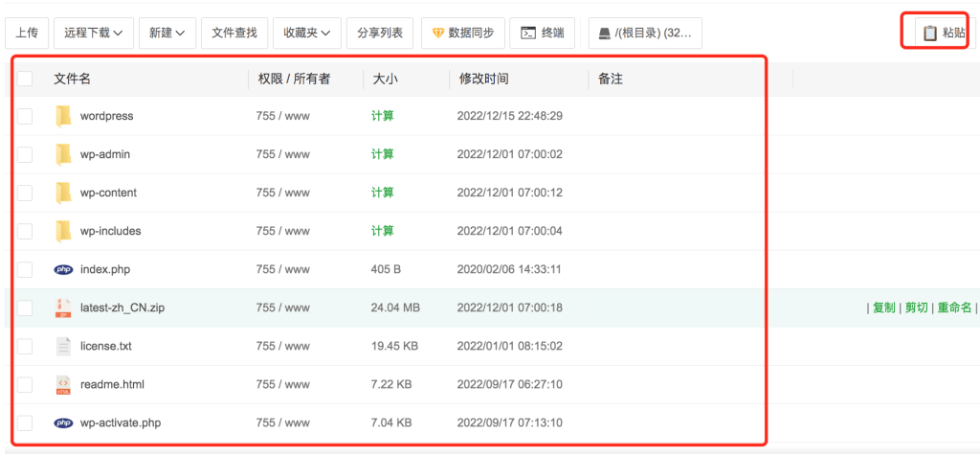This screenshot has height=456, width=980.
Task: Click the license.txt text file icon
Action: 63,346
